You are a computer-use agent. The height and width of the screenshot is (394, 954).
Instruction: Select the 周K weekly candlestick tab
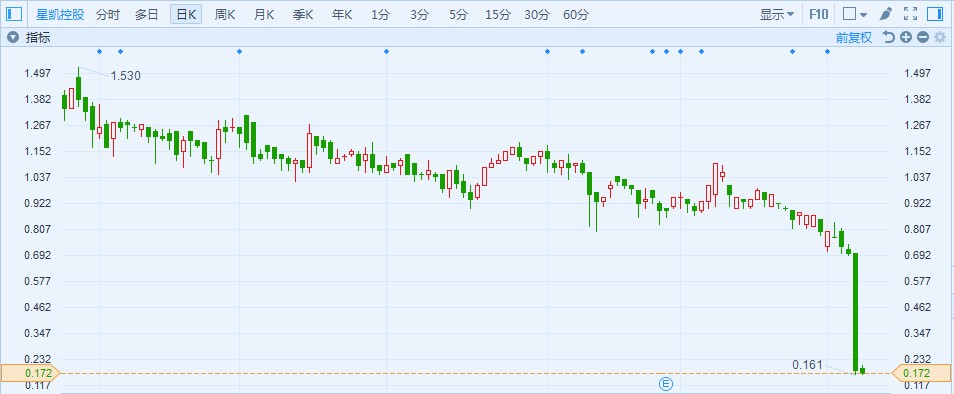pyautogui.click(x=225, y=15)
